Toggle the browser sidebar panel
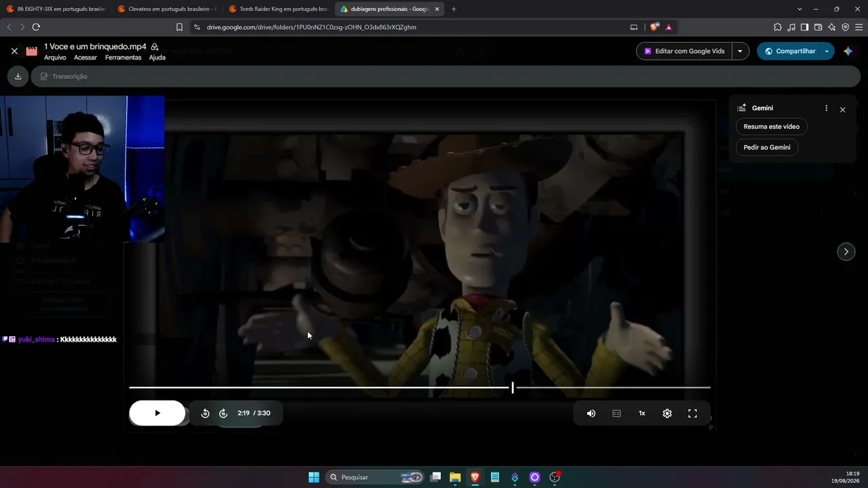Screen dimensions: 868x488 [x=804, y=27]
